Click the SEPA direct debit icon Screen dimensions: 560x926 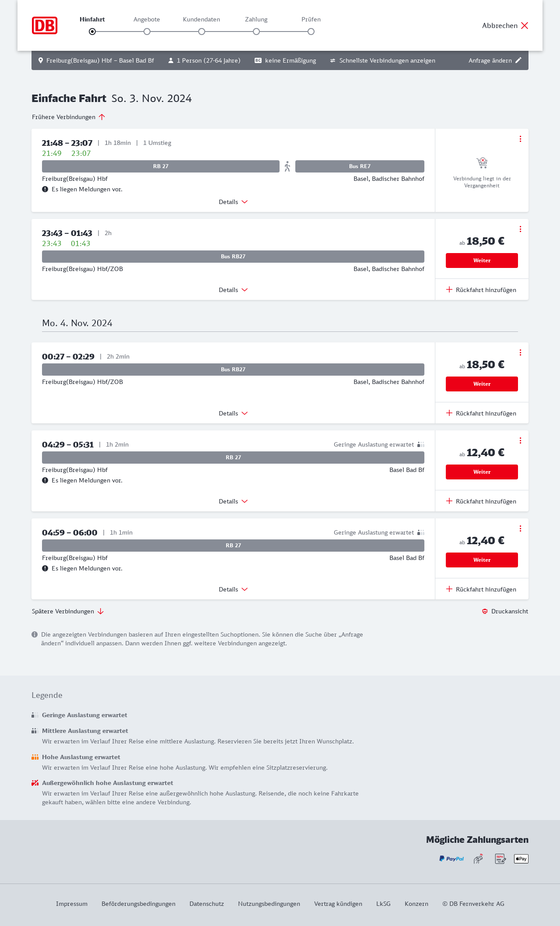500,859
